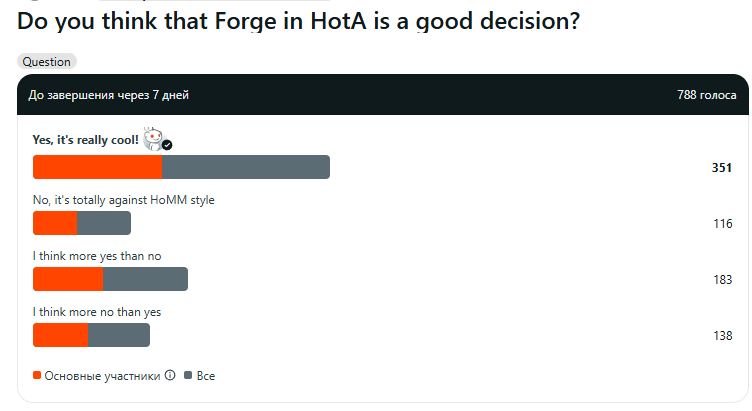Click the Все legend label
The width and height of the screenshot is (752, 411).
point(206,376)
